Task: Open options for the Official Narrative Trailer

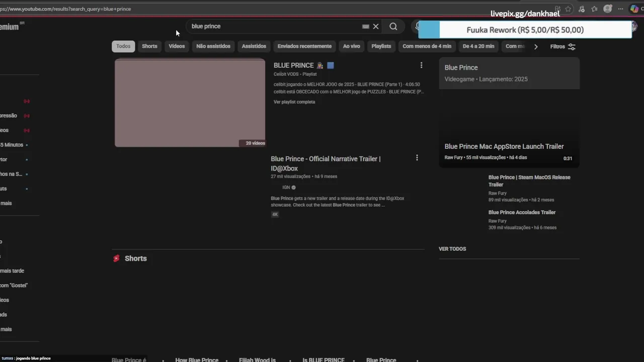Action: click(417, 158)
